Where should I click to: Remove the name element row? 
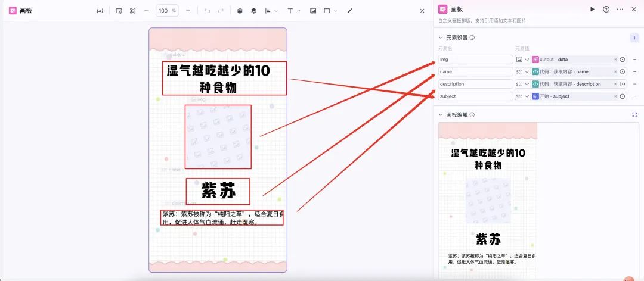coord(634,72)
